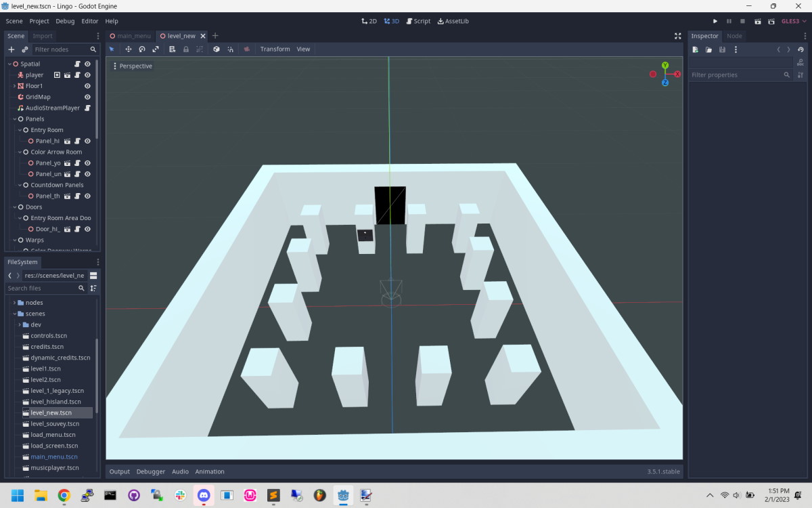Switch to the main_menu scene tab
The width and height of the screenshot is (812, 508).
click(130, 36)
